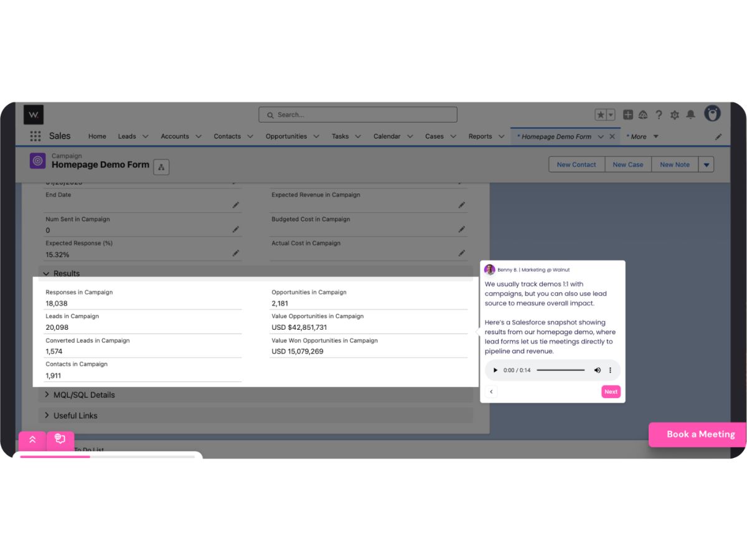This screenshot has height=560, width=747.
Task: Click Book a Meeting button
Action: point(697,434)
